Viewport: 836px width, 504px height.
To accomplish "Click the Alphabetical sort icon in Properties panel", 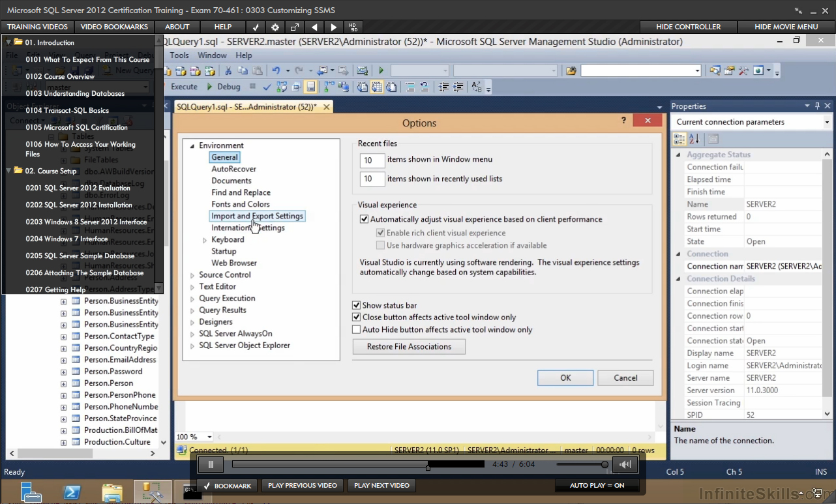I will [694, 139].
